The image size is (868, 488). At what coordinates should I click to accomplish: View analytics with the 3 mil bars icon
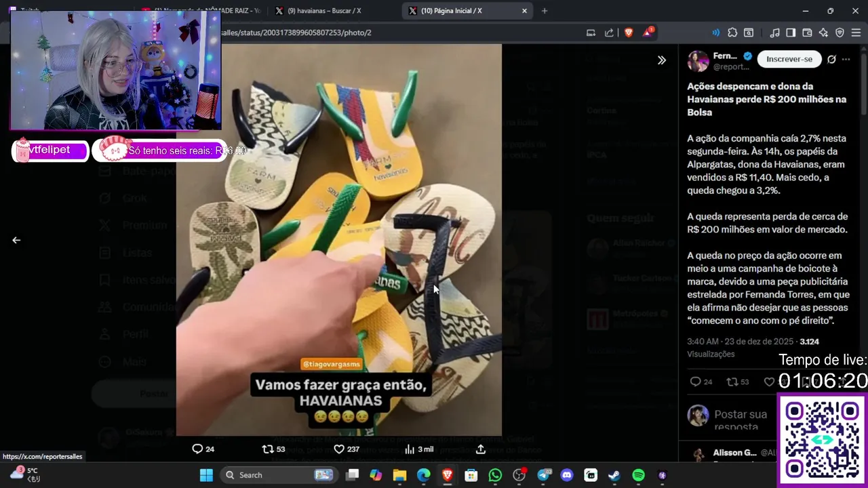point(418,449)
